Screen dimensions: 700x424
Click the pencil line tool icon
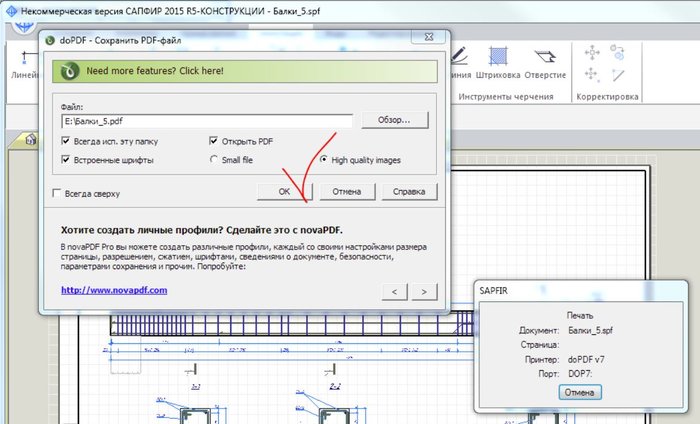[x=459, y=55]
